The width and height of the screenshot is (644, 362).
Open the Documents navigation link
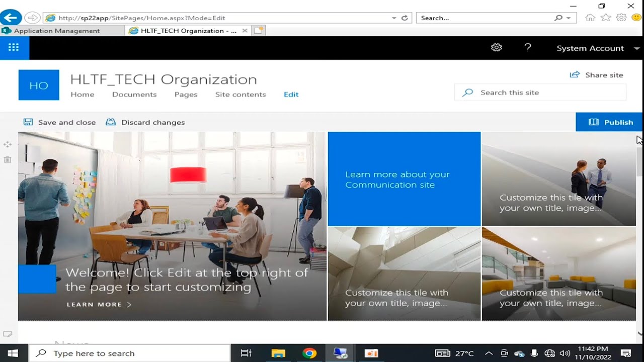tap(134, 95)
